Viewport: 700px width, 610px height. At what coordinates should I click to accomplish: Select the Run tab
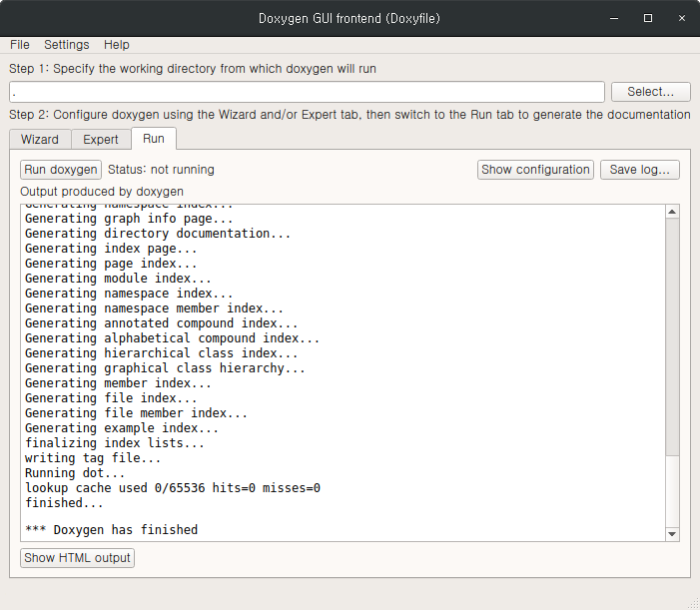pos(154,139)
